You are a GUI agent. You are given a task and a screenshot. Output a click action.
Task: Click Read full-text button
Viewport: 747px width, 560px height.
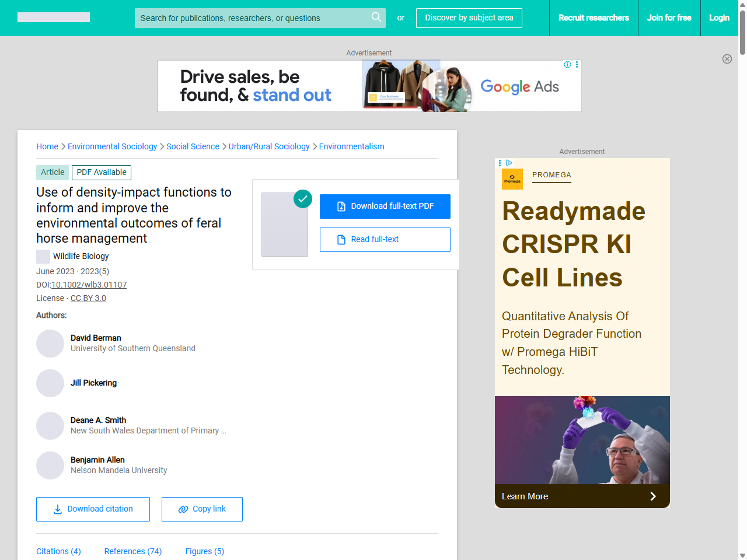385,240
